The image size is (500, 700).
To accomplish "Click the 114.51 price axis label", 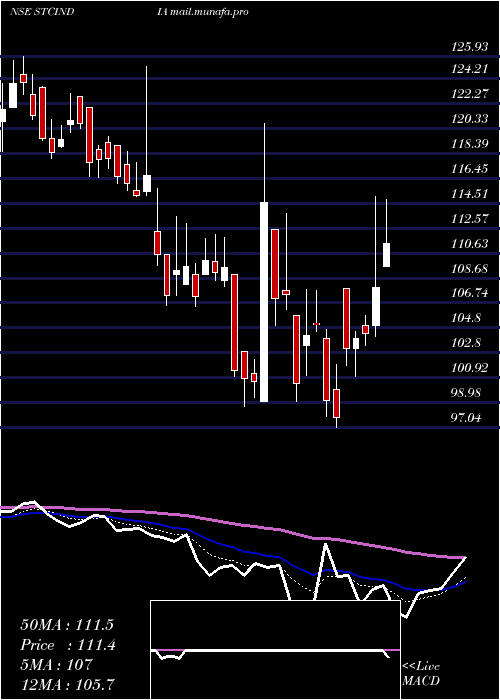I will click(x=468, y=194).
